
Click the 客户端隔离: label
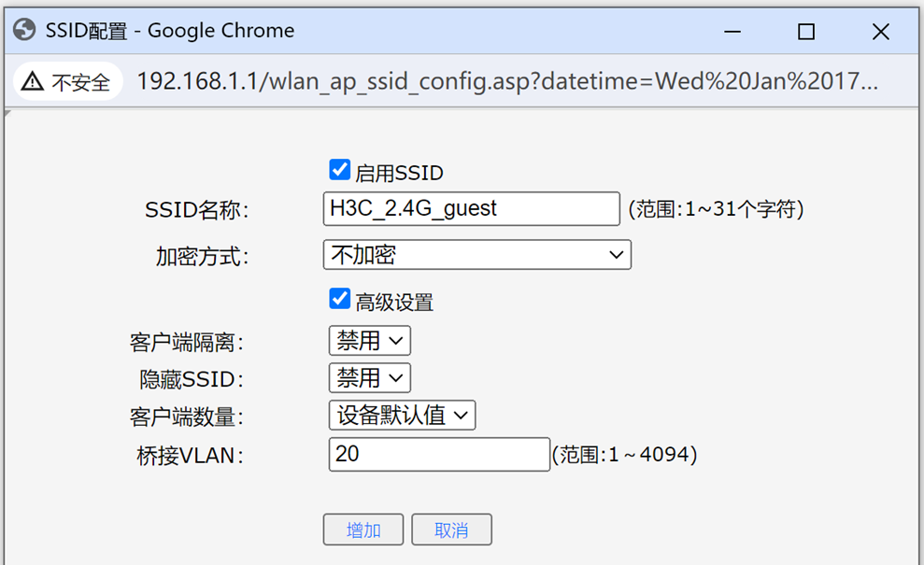coord(187,343)
